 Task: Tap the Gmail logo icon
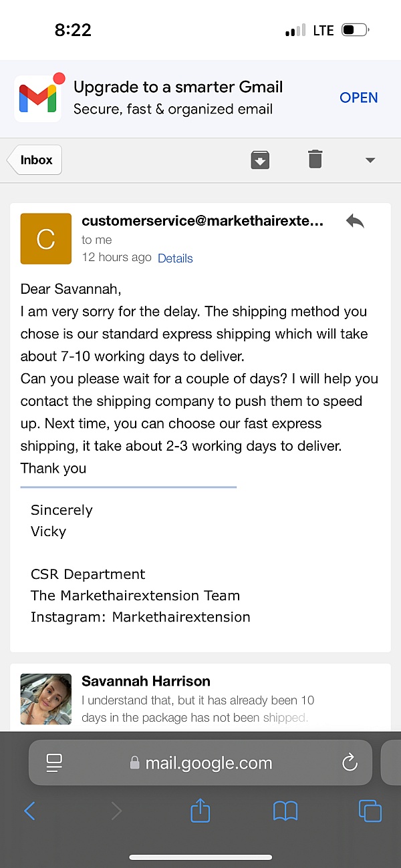click(x=38, y=98)
